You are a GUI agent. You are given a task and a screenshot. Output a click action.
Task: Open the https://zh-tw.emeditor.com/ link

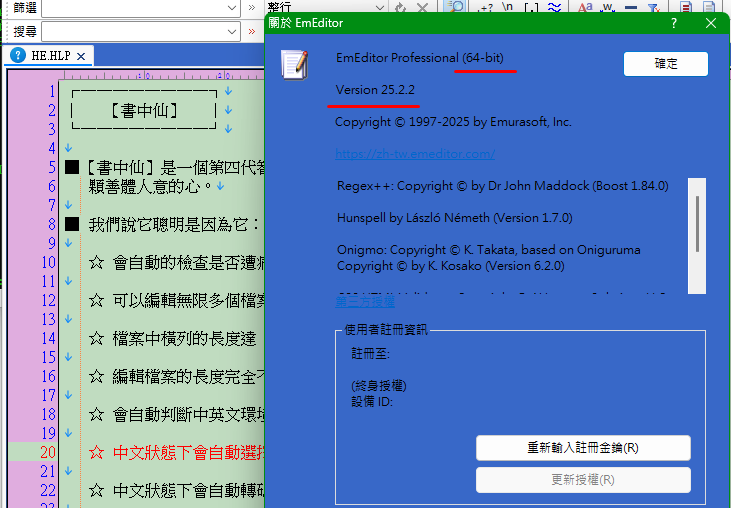coord(415,154)
